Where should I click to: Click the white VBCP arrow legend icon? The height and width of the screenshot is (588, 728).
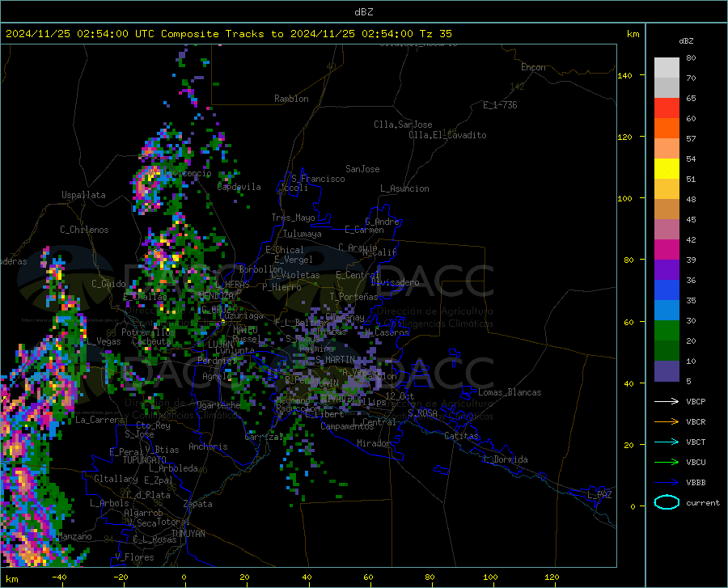pyautogui.click(x=667, y=401)
